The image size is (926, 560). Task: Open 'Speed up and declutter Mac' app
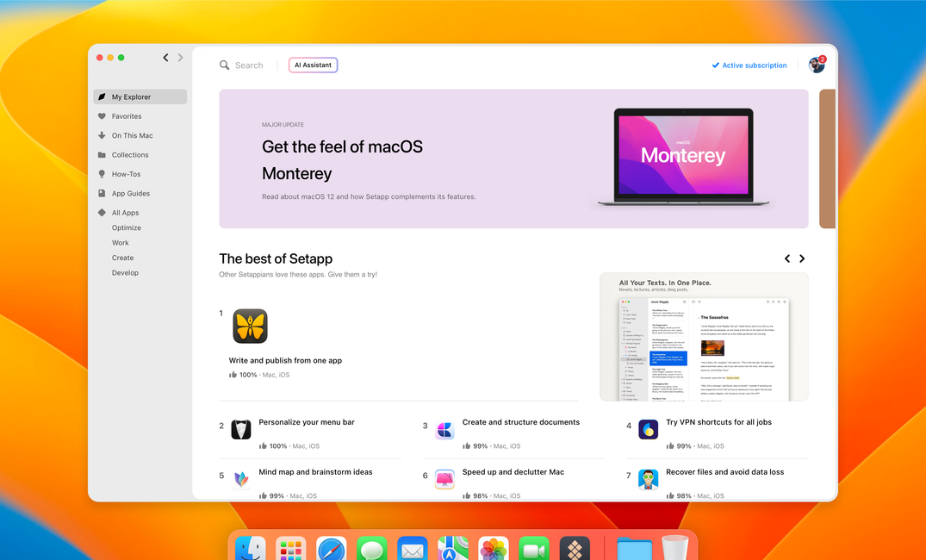tap(513, 472)
